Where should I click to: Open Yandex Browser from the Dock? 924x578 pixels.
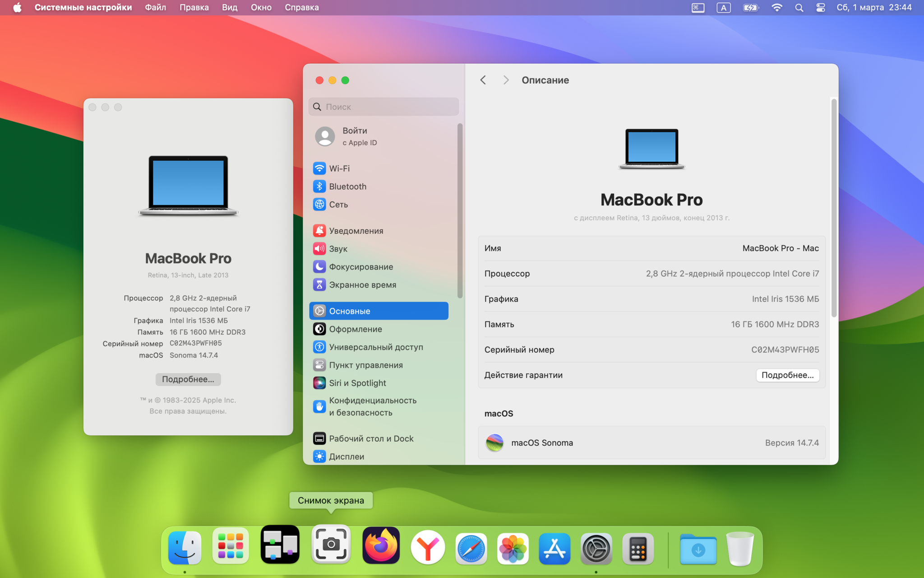(428, 547)
